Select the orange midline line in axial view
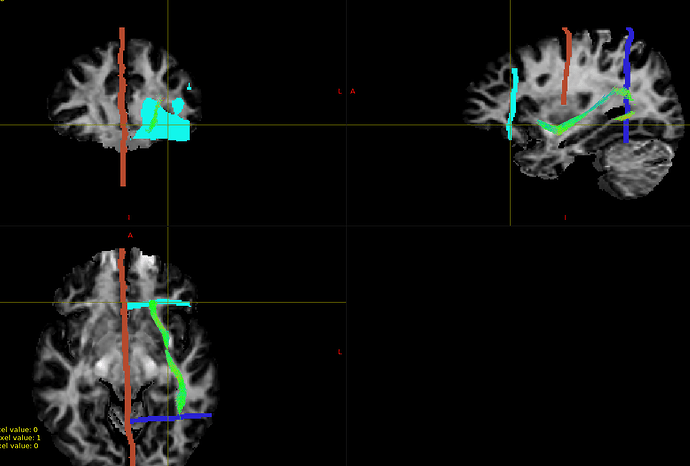 tap(125, 360)
